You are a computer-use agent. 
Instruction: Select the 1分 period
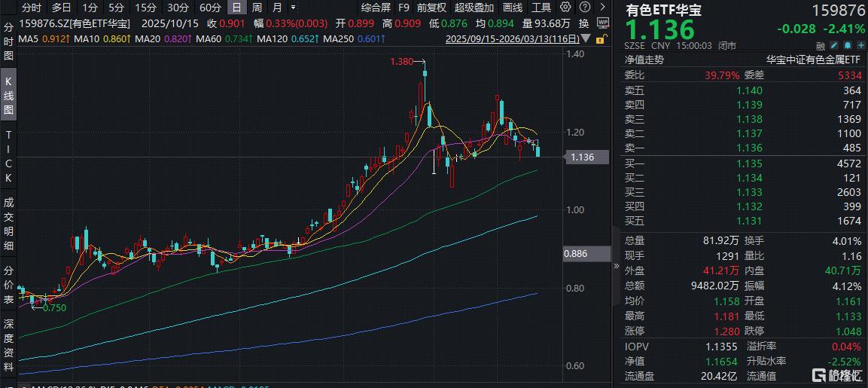[x=90, y=8]
